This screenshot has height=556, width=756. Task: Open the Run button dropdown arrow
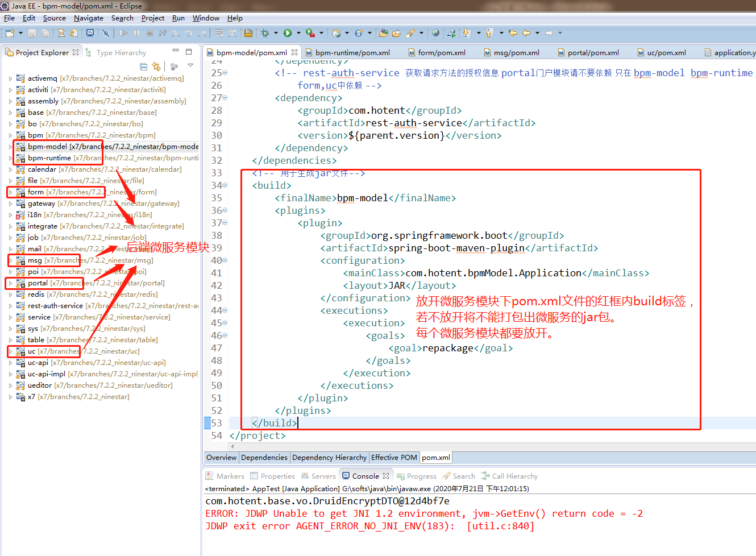[298, 33]
